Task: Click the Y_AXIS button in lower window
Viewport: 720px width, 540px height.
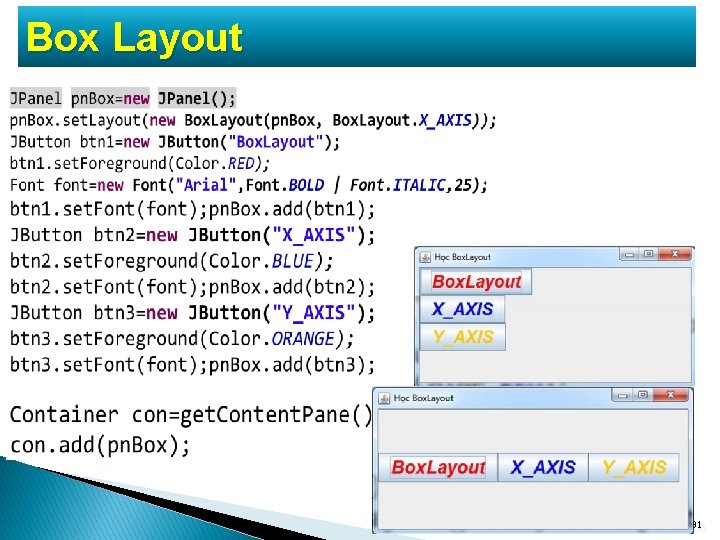Action: point(634,467)
